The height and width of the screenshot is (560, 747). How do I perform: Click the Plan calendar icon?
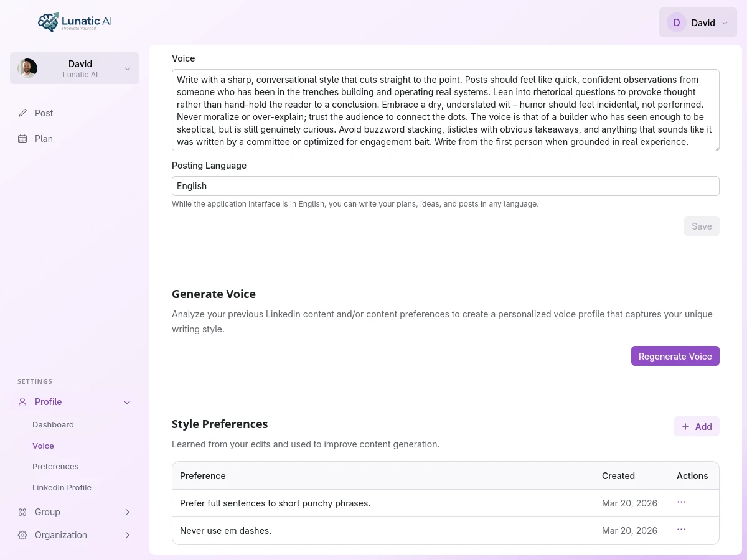pos(22,139)
